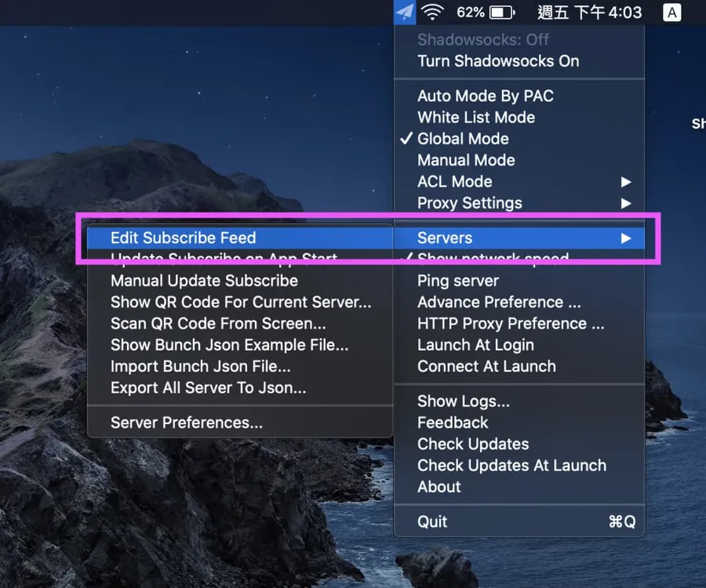Click the Feedback menu item

[519, 423]
